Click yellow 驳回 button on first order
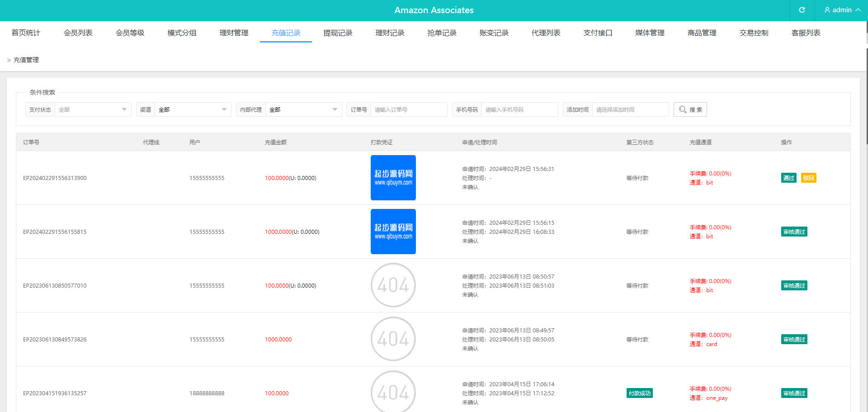Viewport: 868px width, 412px height. [x=808, y=178]
